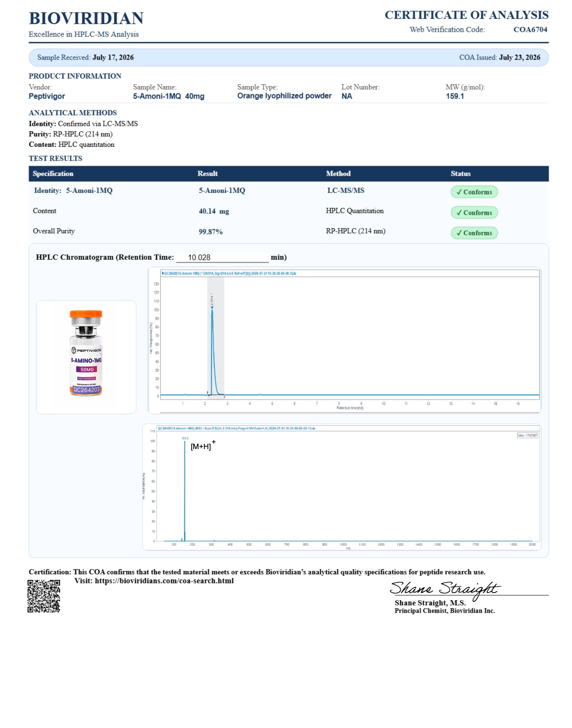Click the Status column header
Screen dimensions: 572x728
460,174
